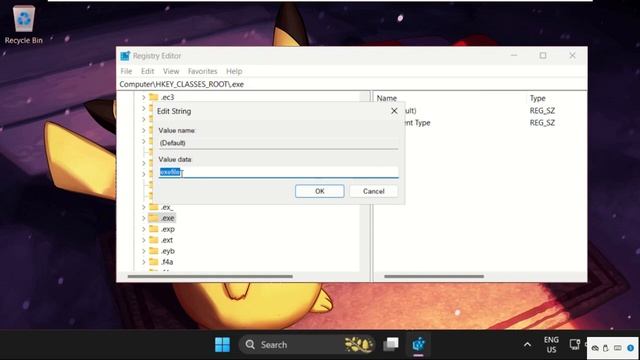
Task: Select the .ext tree key label
Action: 167,240
